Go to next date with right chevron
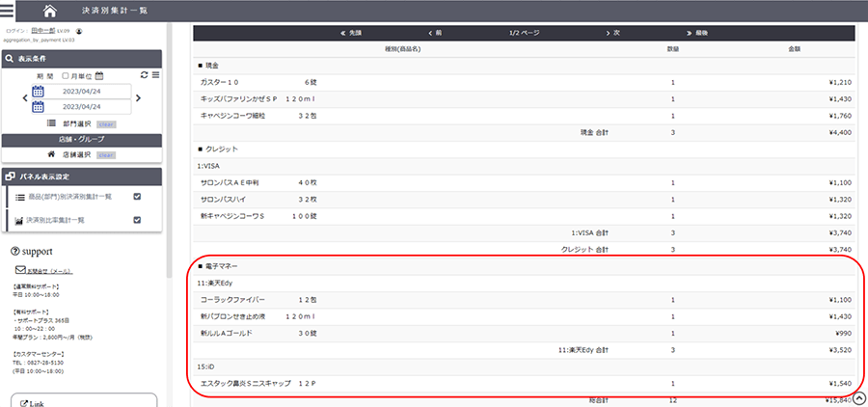This screenshot has height=407, width=868. [x=139, y=98]
